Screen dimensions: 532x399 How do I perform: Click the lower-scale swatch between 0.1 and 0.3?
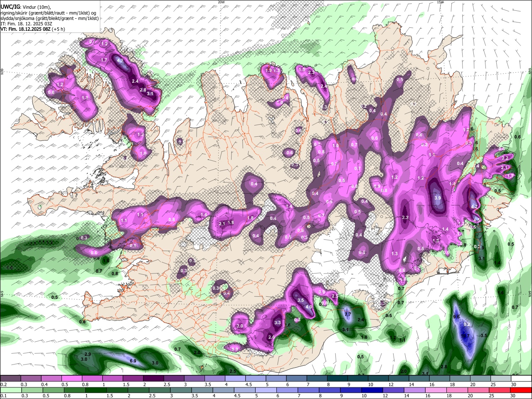[x=10, y=390]
